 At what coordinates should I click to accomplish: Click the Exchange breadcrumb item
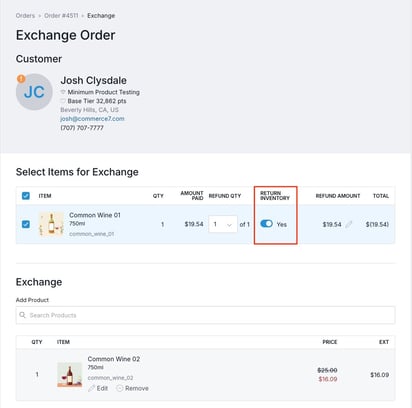101,16
